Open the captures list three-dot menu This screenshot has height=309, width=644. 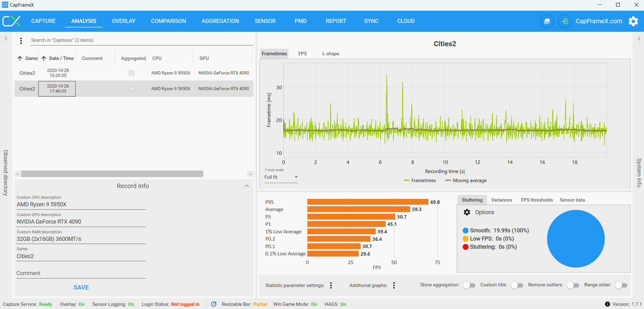click(x=21, y=41)
